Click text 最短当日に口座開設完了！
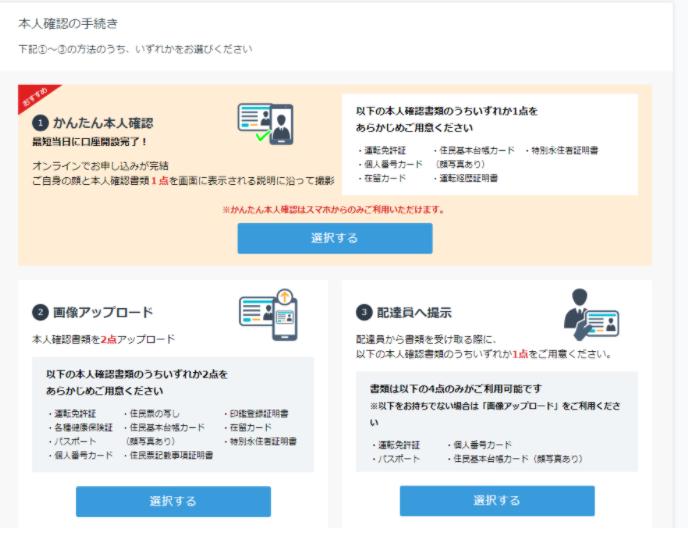695x534 pixels. pyautogui.click(x=90, y=142)
